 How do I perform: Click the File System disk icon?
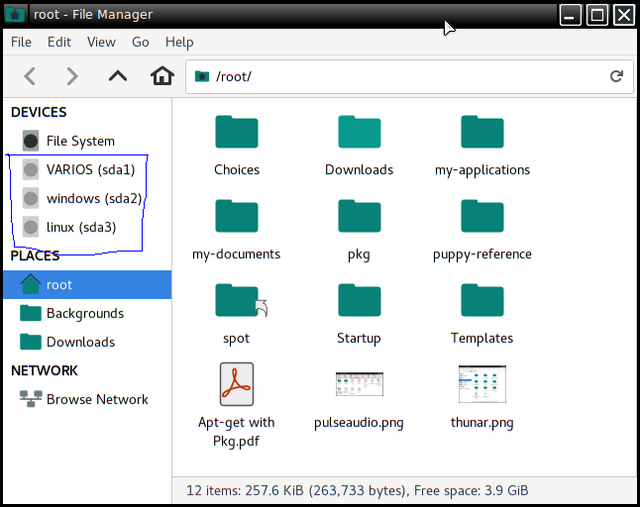(31, 141)
